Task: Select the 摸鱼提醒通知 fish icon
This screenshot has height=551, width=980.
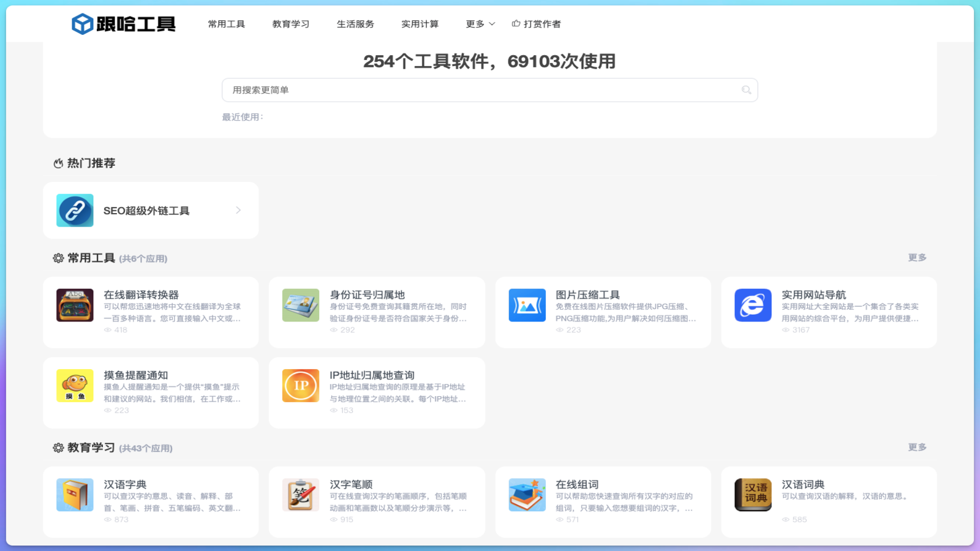Action: 75,385
